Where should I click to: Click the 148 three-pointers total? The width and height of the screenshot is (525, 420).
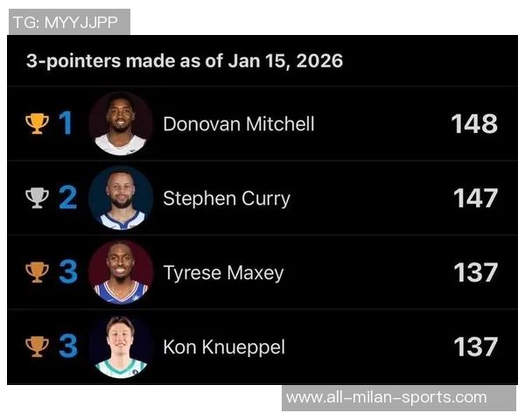click(474, 123)
